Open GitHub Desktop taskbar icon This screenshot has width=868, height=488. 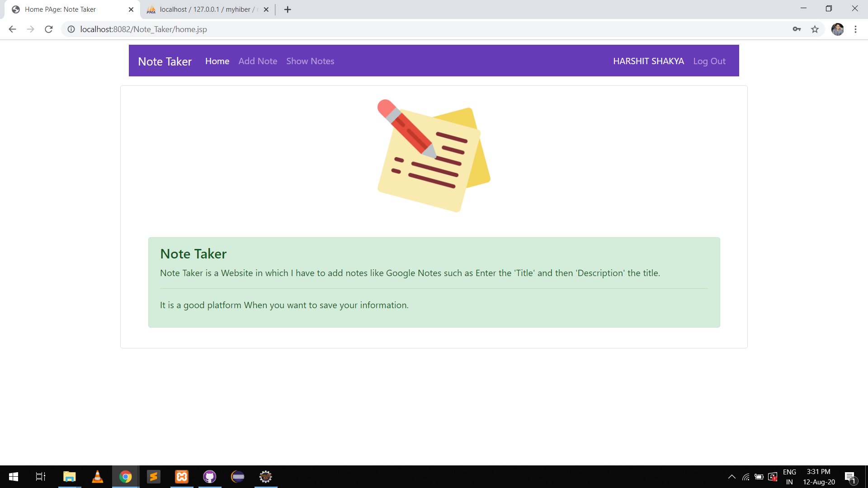point(210,477)
